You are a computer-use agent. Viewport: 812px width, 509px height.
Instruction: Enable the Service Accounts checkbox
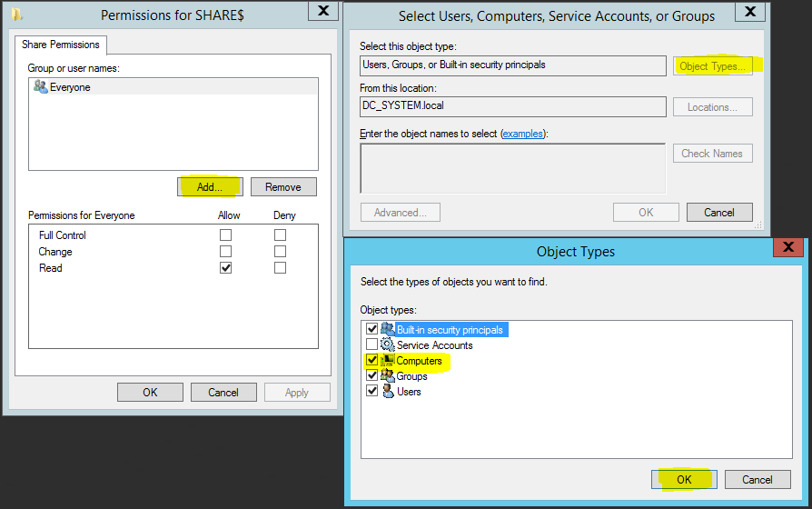(x=371, y=345)
